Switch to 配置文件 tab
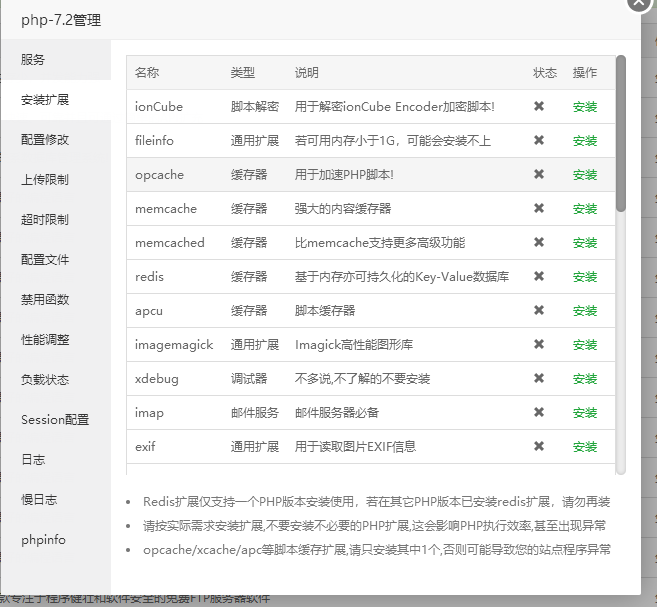Viewport: 657px width, 607px height. (56, 260)
